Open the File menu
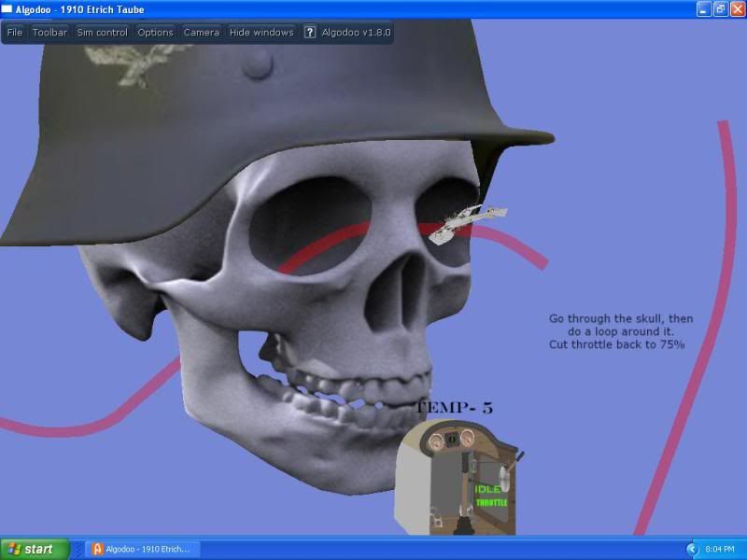 [15, 32]
